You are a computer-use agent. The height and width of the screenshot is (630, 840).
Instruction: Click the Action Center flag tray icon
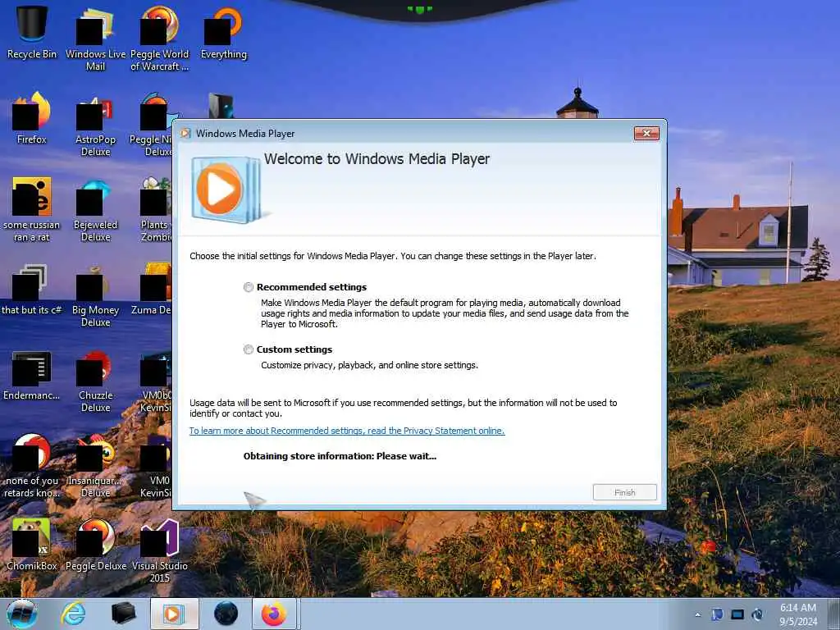(717, 614)
